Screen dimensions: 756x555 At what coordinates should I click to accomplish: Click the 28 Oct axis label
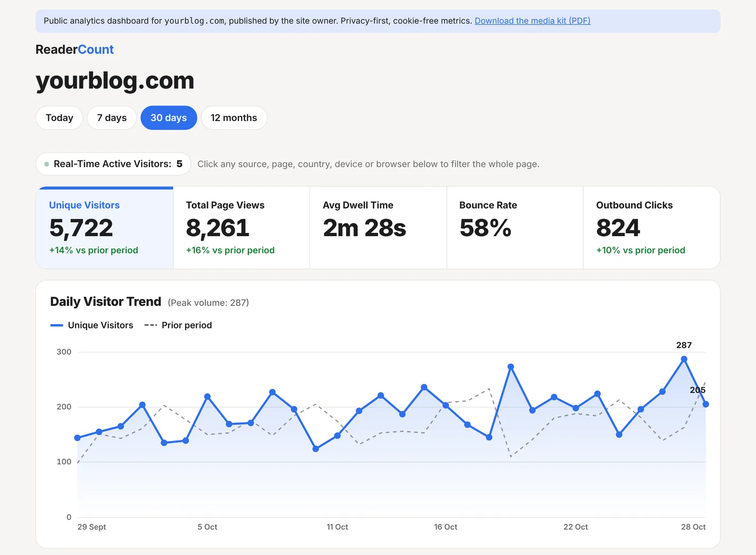coord(693,527)
